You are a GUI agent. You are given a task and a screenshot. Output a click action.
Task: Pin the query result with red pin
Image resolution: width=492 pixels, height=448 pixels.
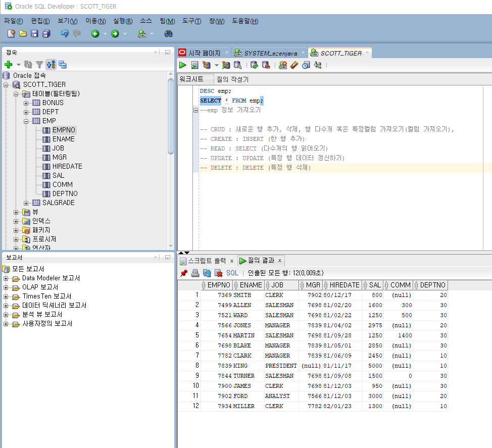pos(184,273)
